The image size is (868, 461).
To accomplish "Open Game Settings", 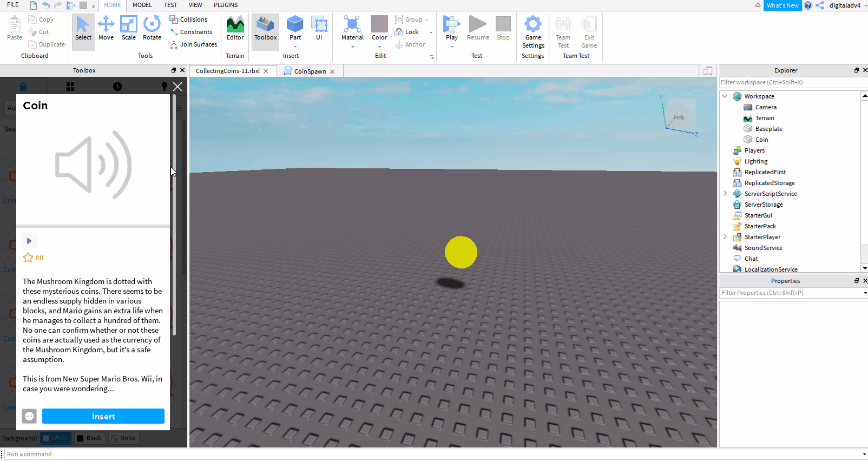I will (x=533, y=32).
